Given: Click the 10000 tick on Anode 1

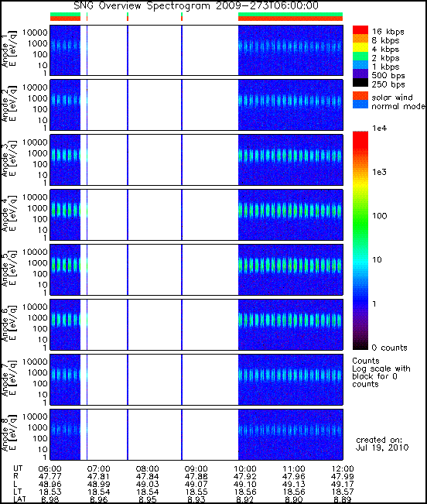Looking at the screenshot, I should click(35, 33).
